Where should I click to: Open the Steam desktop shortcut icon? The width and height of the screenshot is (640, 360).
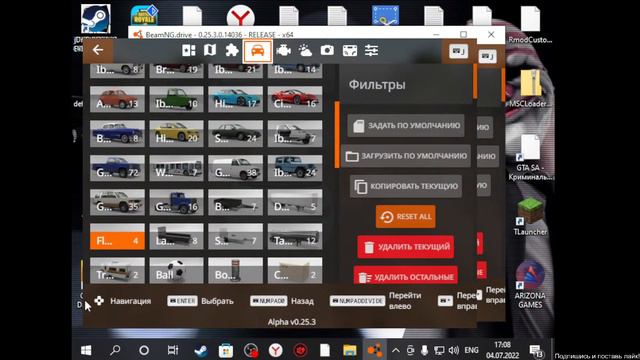[96, 19]
